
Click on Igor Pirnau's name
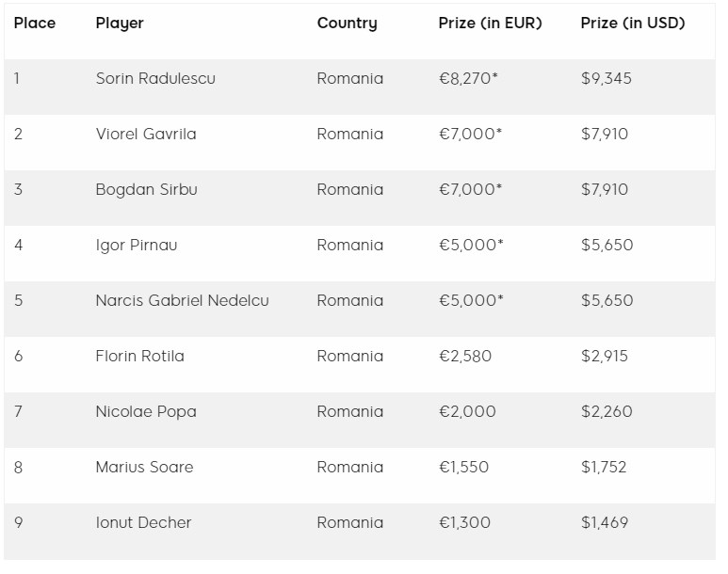pos(137,246)
